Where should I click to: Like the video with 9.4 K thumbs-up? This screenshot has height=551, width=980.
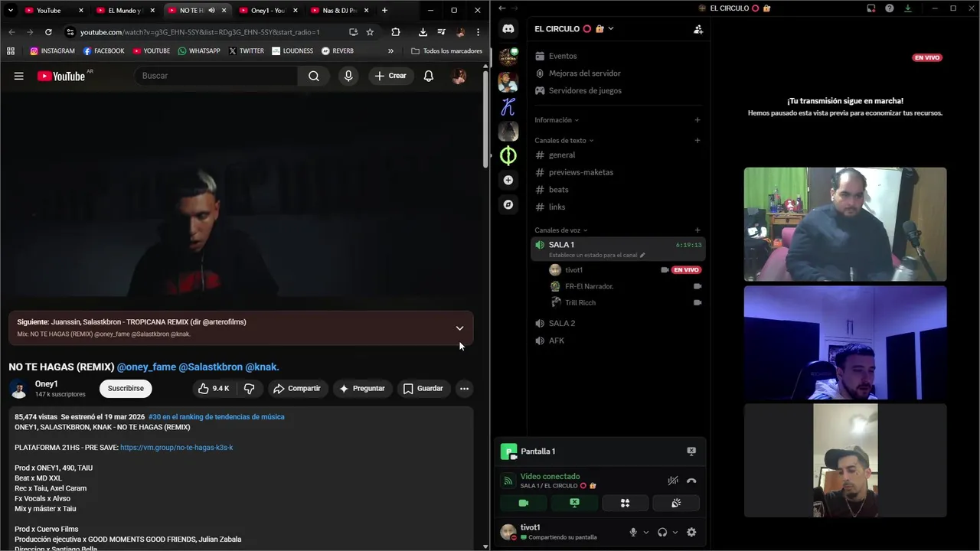pyautogui.click(x=214, y=389)
